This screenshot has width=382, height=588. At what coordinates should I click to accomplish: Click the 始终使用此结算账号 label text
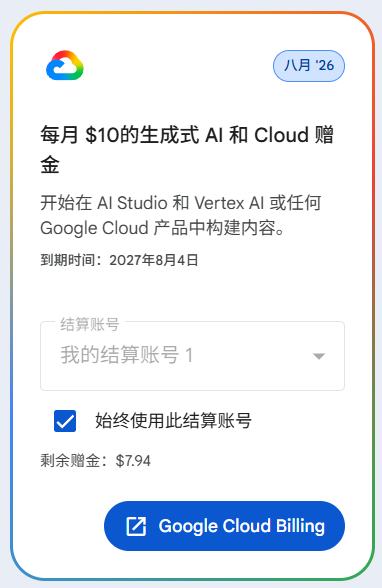173,421
